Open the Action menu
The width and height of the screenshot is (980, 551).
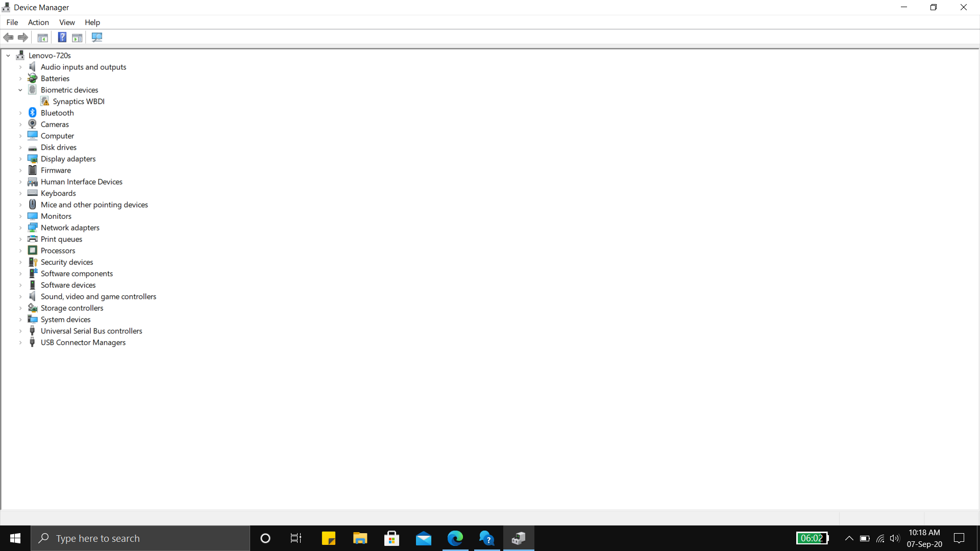(38, 22)
